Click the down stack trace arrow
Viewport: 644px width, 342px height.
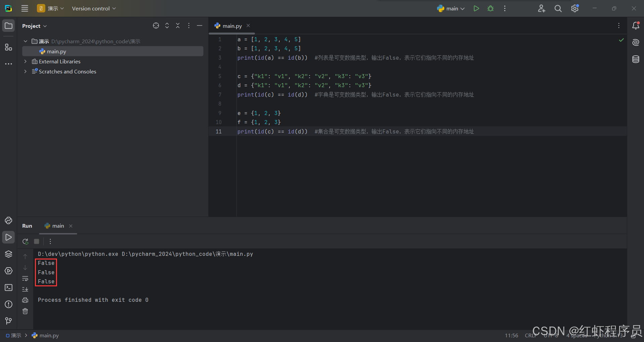(25, 268)
